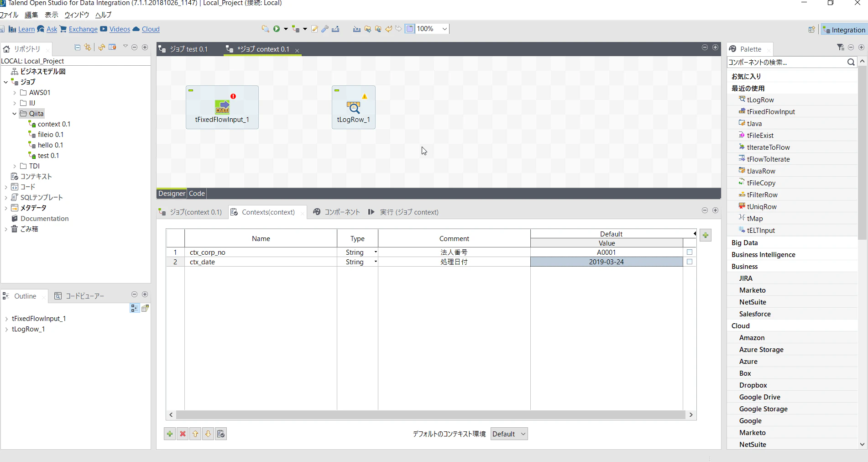Expand the TDI folder
The height and width of the screenshot is (462, 868).
tap(15, 166)
